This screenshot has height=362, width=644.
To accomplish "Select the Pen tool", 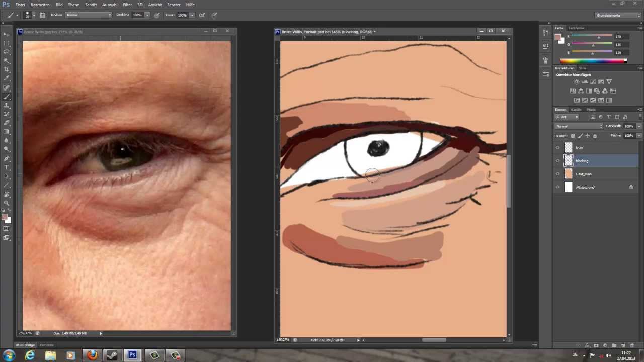I will click(x=7, y=158).
